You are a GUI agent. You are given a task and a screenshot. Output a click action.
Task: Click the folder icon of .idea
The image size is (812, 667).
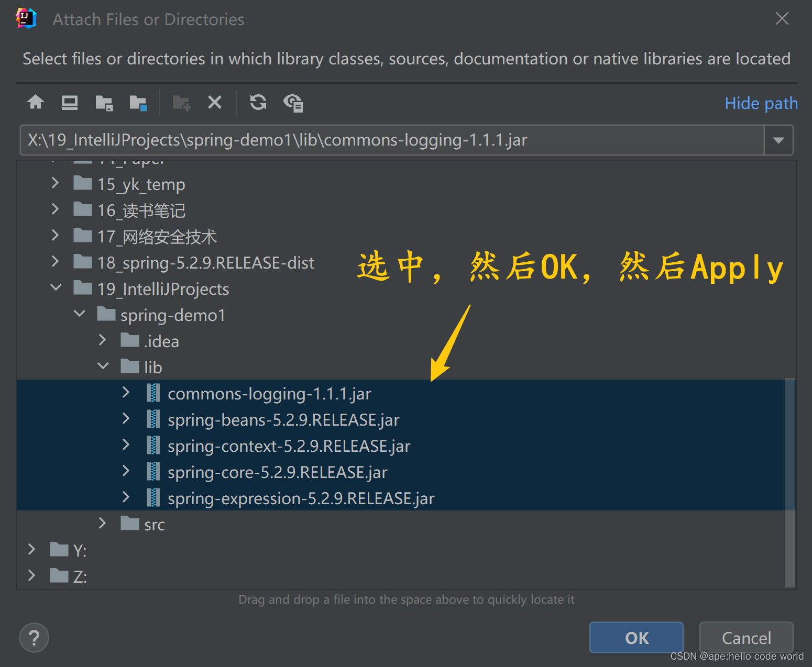pyautogui.click(x=130, y=340)
